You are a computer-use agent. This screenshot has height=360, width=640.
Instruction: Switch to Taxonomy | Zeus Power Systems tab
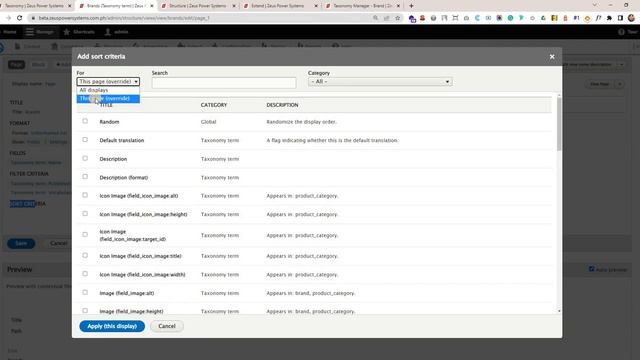pos(35,6)
